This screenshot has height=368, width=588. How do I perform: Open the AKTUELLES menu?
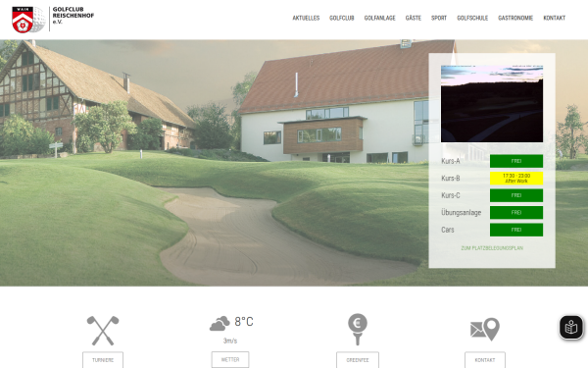click(x=306, y=18)
